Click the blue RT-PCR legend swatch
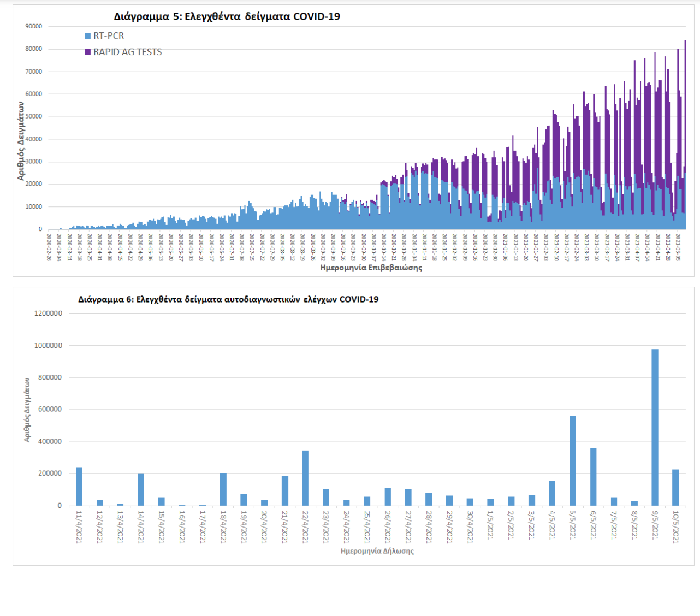 click(x=87, y=36)
